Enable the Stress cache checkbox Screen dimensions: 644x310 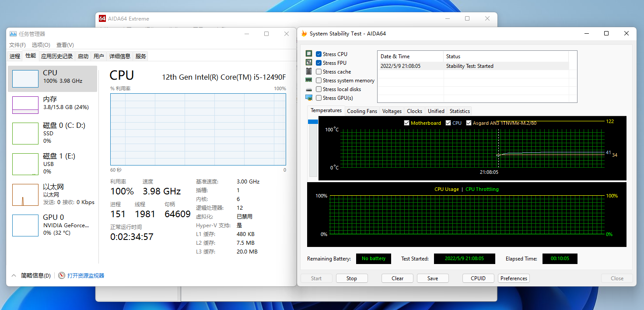[318, 71]
